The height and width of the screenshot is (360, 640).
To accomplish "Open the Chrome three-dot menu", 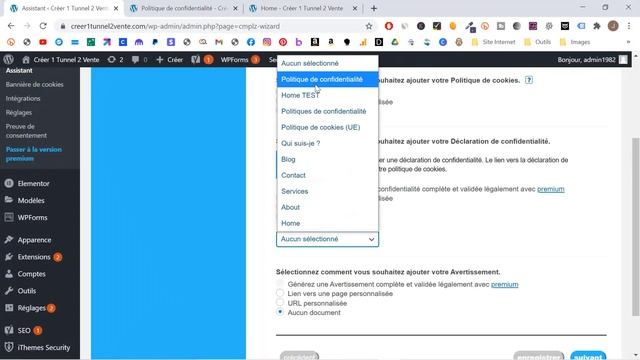I will [629, 26].
